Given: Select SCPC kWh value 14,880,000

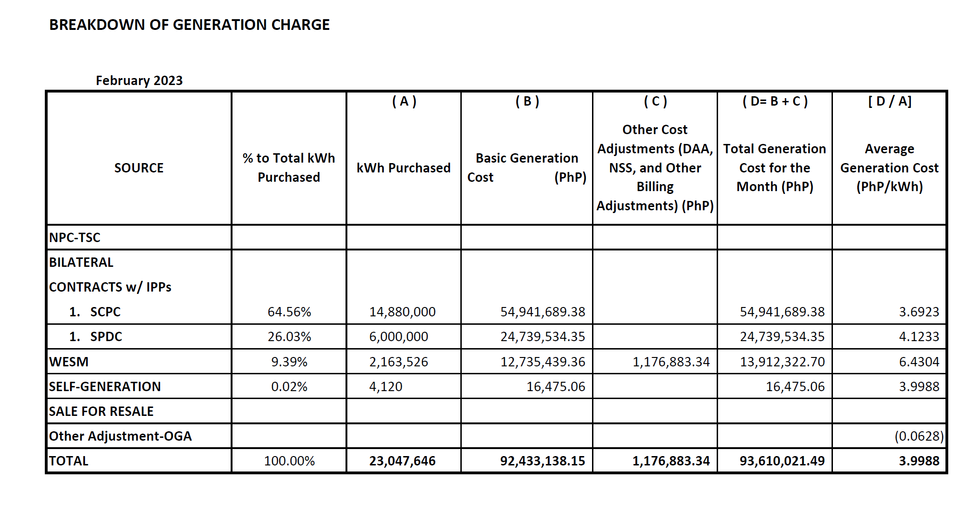Looking at the screenshot, I should (402, 312).
